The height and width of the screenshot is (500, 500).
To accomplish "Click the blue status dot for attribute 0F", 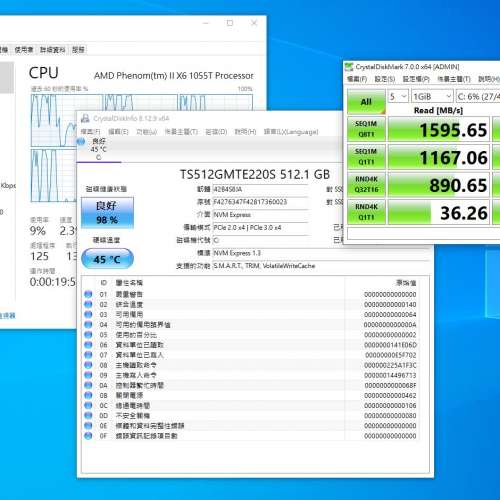I will tap(88, 436).
